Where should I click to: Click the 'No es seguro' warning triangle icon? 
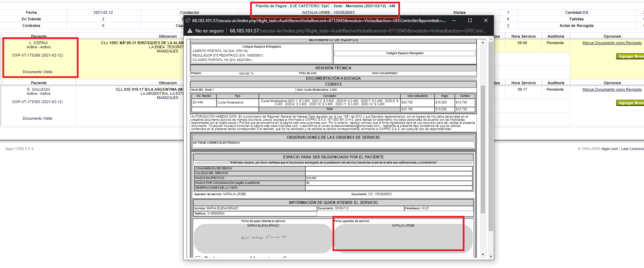[x=190, y=31]
